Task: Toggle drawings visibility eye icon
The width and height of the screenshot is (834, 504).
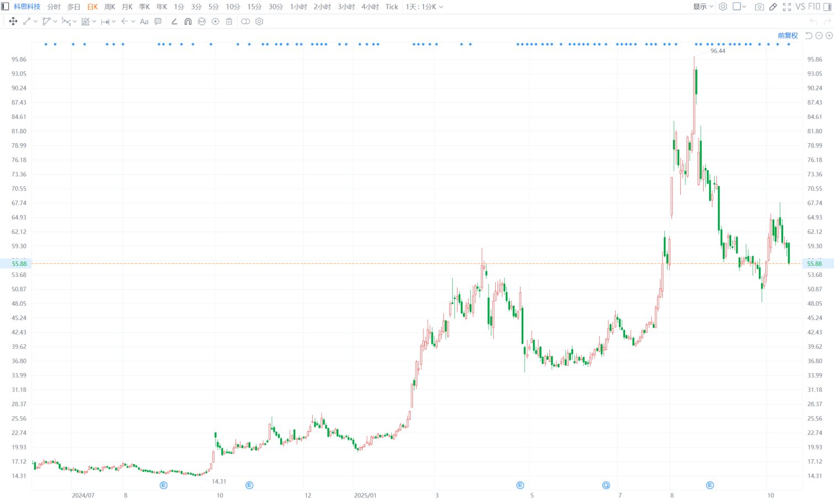Action: [x=216, y=22]
